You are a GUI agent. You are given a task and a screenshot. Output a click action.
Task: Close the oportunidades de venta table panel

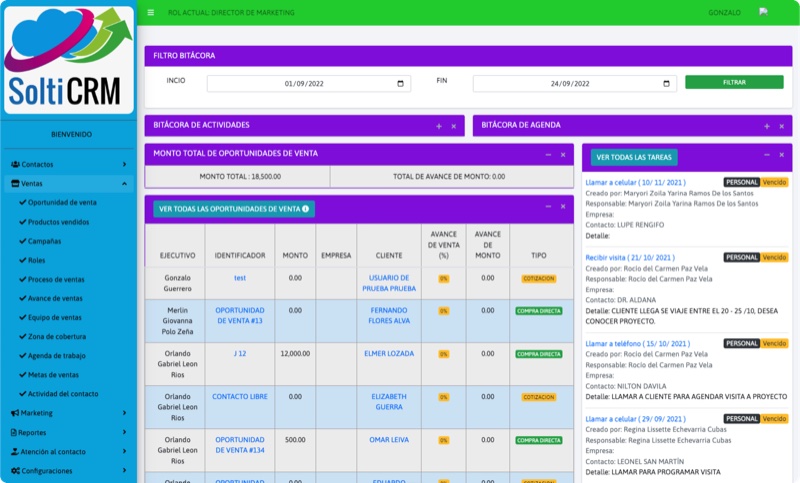click(x=563, y=207)
